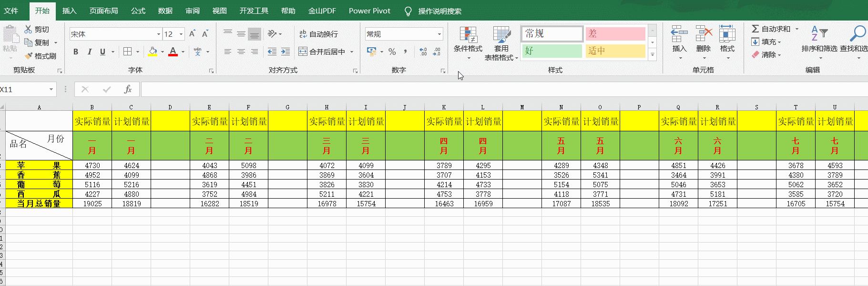Apply percent style
The image size is (868, 286).
click(x=392, y=51)
